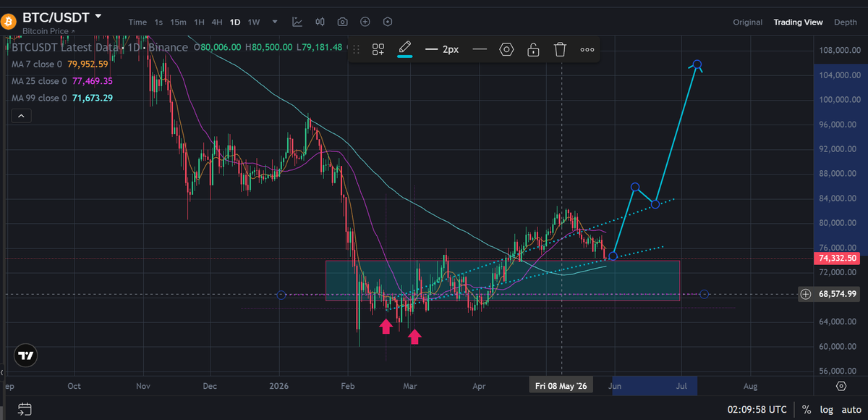Switch to 15m interval
The height and width of the screenshot is (420, 868).
[178, 22]
